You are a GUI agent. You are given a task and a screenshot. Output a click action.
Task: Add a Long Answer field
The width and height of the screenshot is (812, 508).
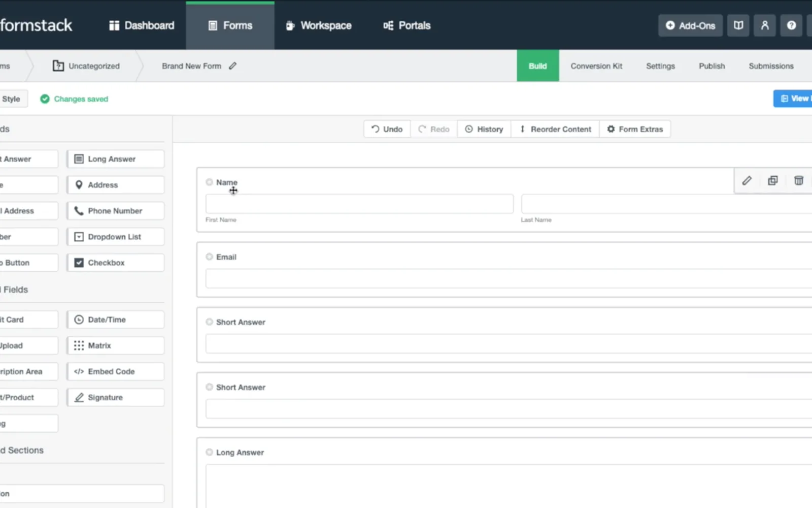(115, 159)
